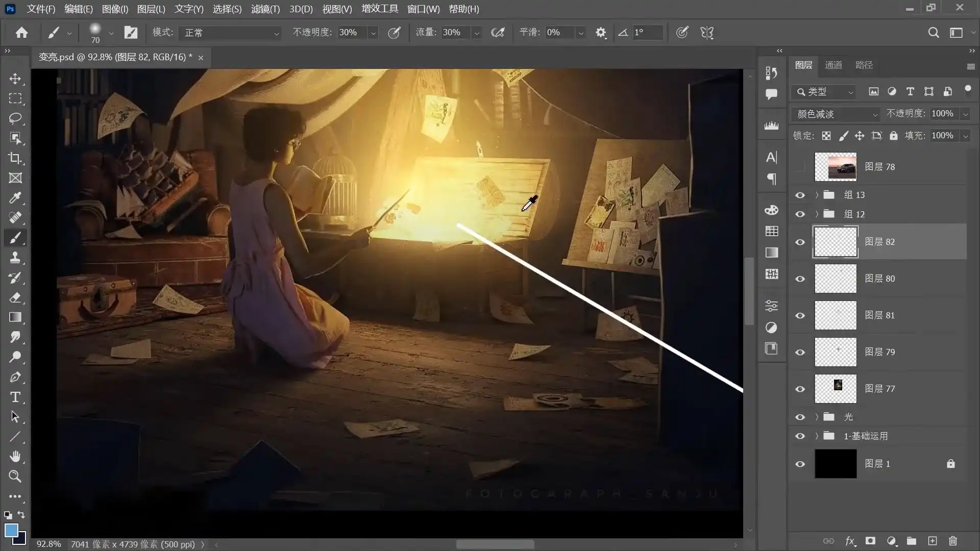Image resolution: width=980 pixels, height=551 pixels.
Task: Expand the 光 layer group
Action: point(817,417)
